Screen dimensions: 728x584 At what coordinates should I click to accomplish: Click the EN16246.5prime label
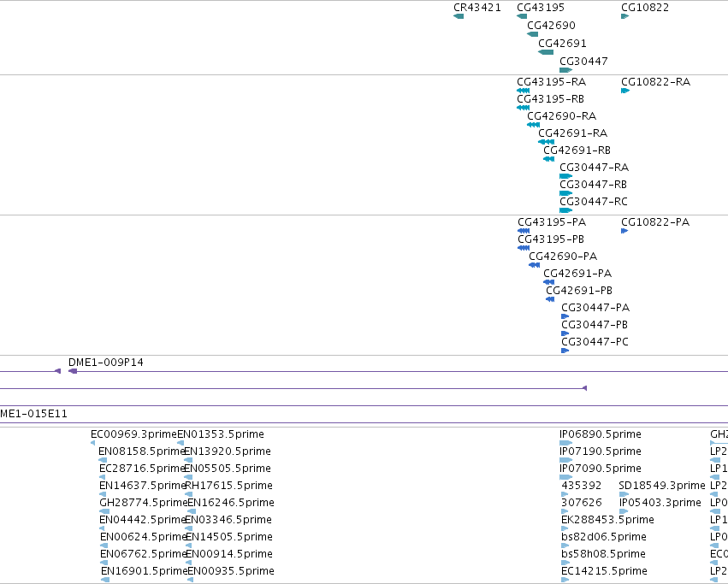(x=231, y=503)
